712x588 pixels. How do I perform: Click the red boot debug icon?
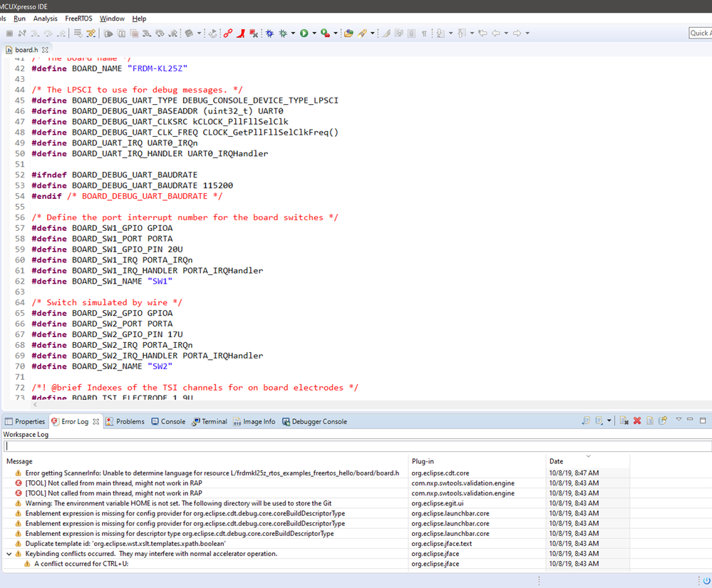coord(241,33)
